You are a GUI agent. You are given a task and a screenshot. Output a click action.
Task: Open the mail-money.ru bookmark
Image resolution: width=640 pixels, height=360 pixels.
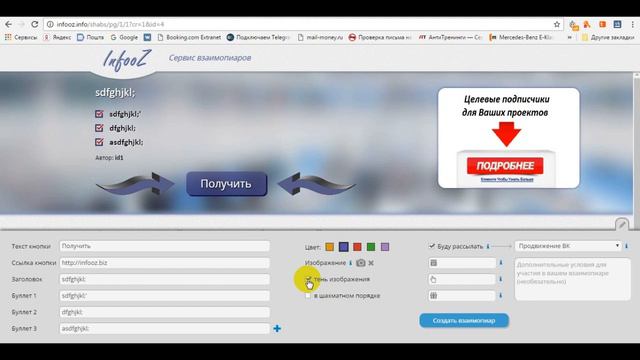tap(320, 37)
